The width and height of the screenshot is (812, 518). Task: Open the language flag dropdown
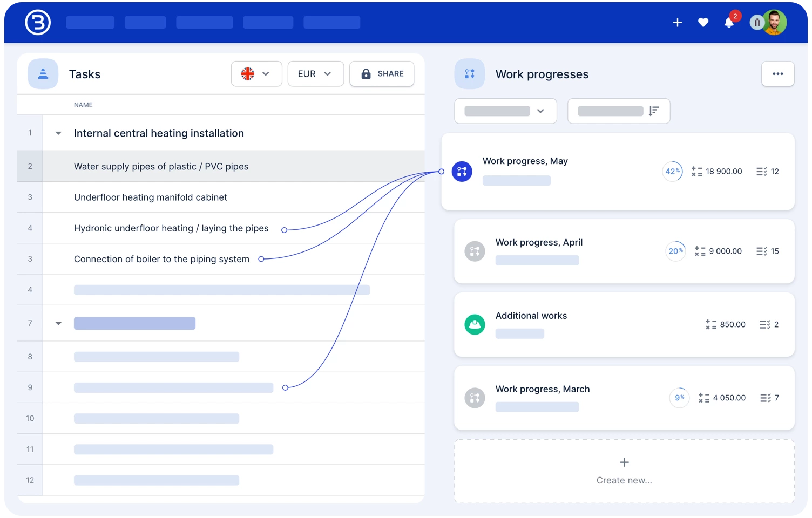click(256, 74)
